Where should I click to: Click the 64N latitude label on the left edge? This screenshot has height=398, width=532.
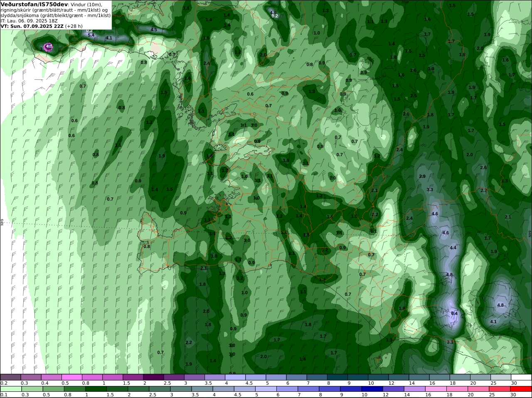[x=2, y=222]
